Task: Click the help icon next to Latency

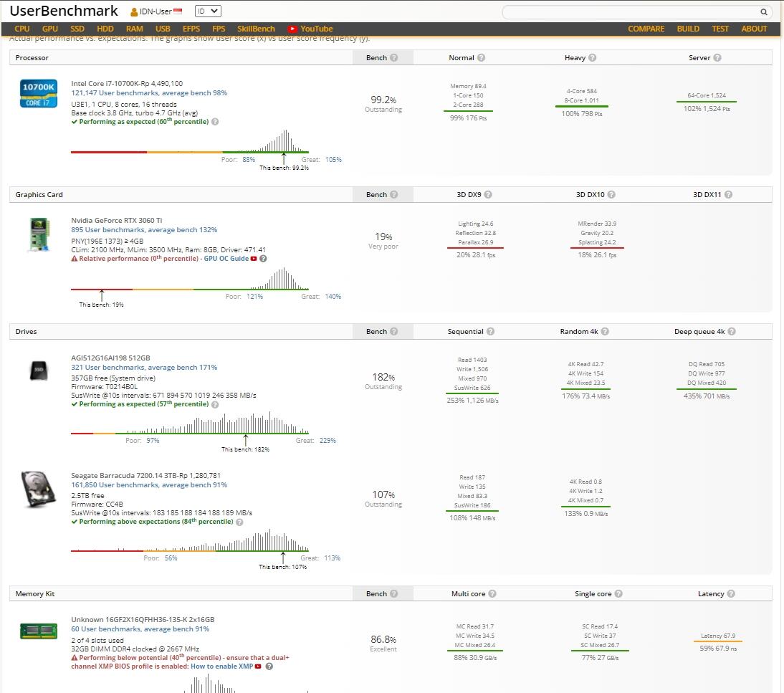Action: coord(731,594)
